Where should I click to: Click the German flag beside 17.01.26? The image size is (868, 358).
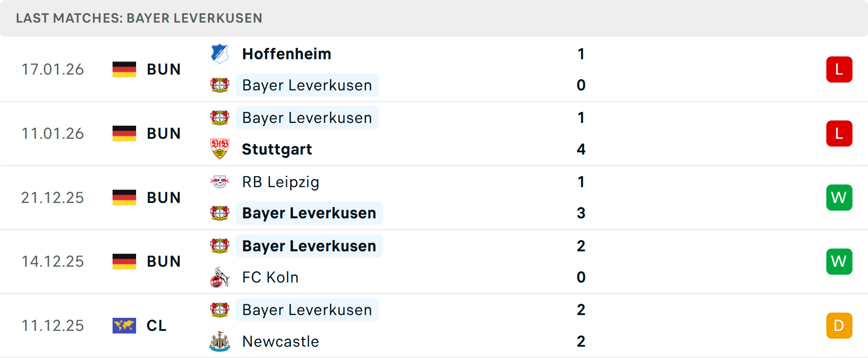pyautogui.click(x=124, y=70)
